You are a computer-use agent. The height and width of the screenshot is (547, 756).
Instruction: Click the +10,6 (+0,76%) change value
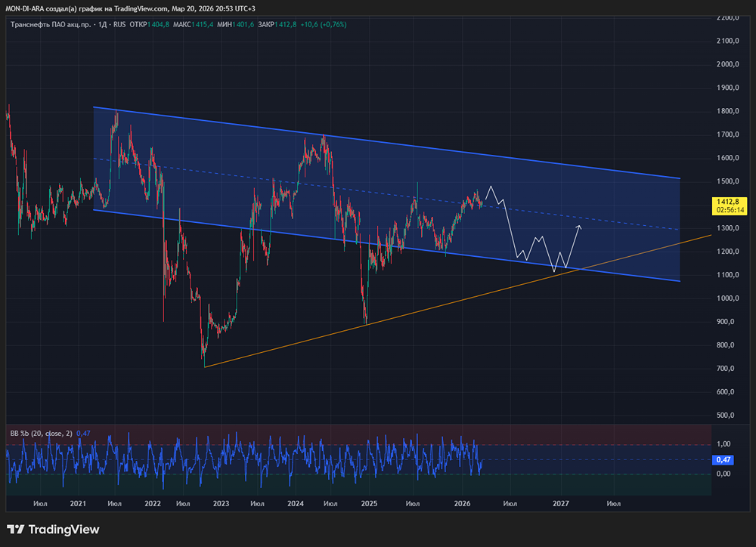[323, 25]
